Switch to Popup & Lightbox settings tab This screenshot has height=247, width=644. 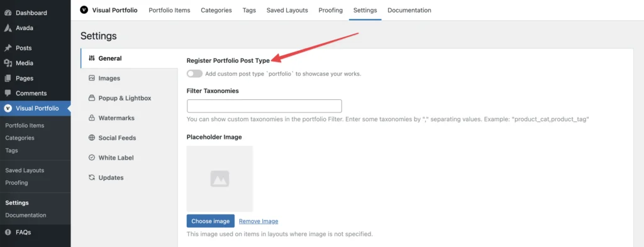coord(130,98)
